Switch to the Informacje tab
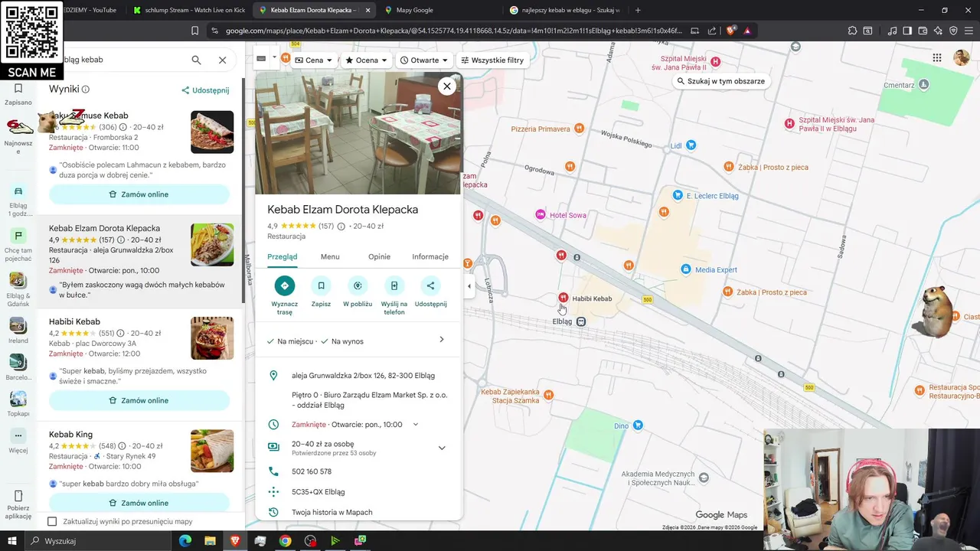Screen dimensions: 980x551 click(x=430, y=256)
